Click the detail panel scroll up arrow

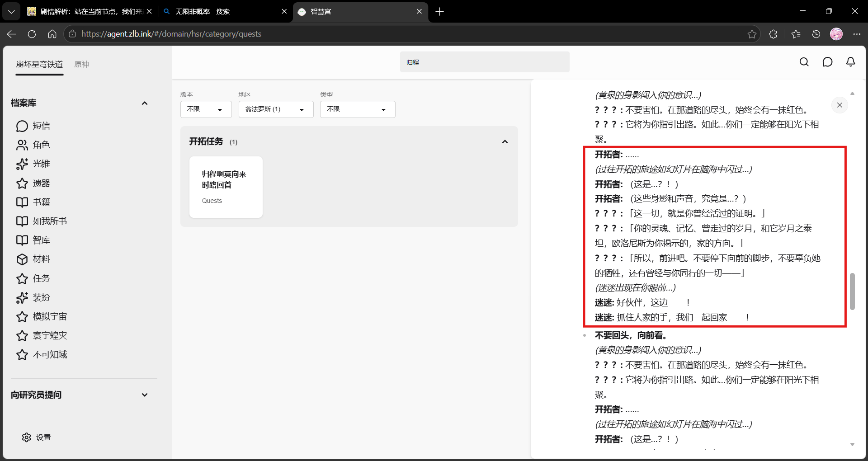[x=852, y=94]
